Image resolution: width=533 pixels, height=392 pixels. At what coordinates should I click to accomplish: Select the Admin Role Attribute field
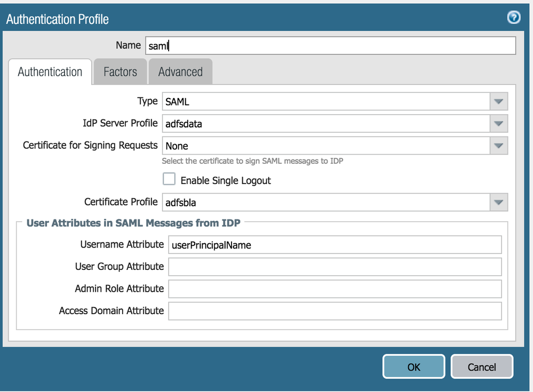click(335, 289)
